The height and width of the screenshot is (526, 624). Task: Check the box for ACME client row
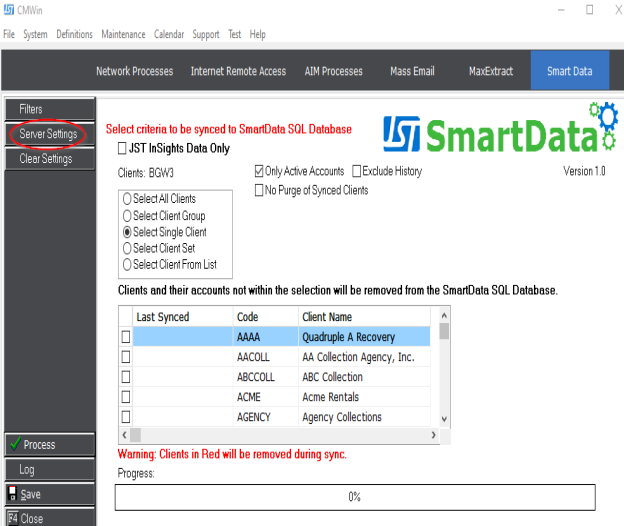pos(126,397)
